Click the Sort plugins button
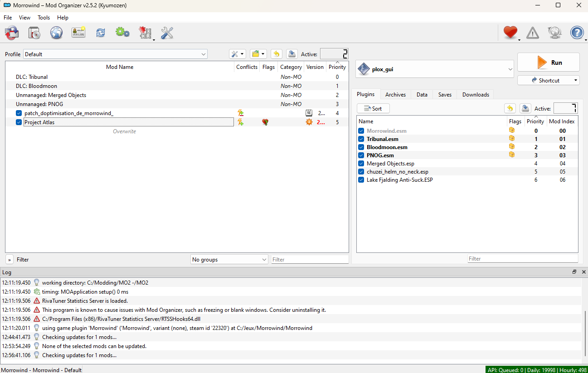Screen dimensions: 588x373 pos(373,108)
